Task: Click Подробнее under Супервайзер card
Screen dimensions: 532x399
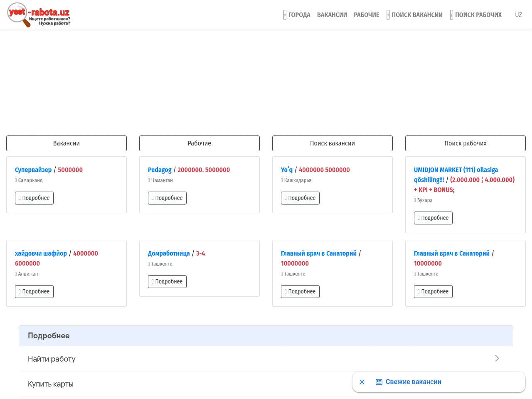Action: coord(34,198)
